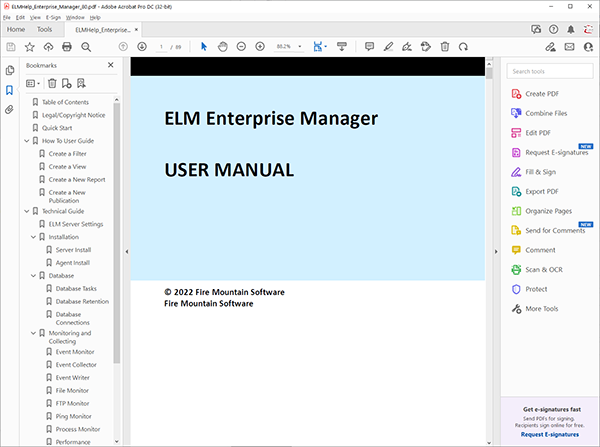
Task: Select the Highlight text pen tool
Action: click(x=388, y=47)
